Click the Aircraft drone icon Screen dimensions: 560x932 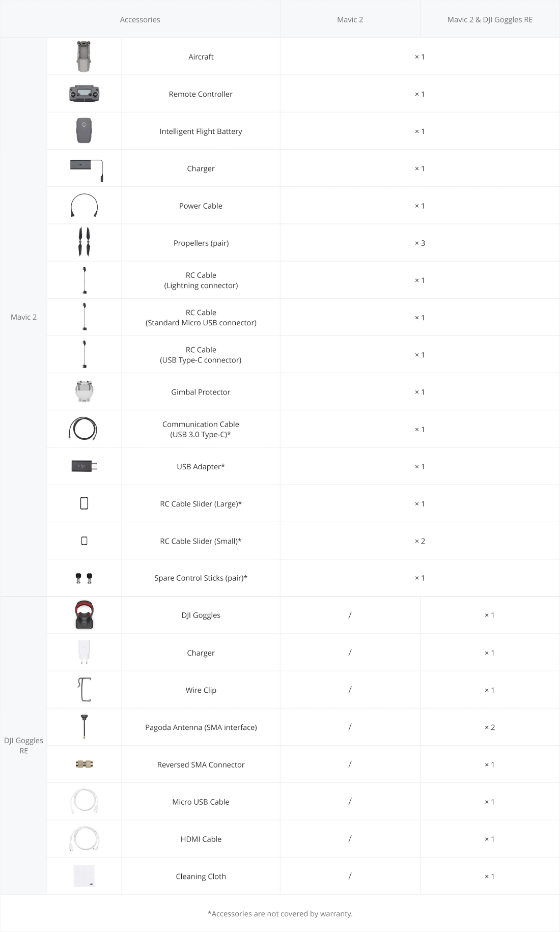tap(84, 57)
